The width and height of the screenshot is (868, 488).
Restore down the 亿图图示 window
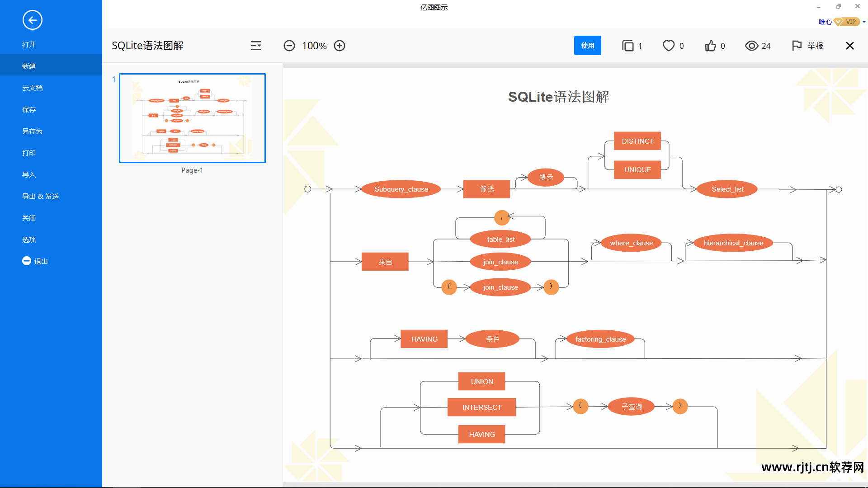tap(838, 6)
